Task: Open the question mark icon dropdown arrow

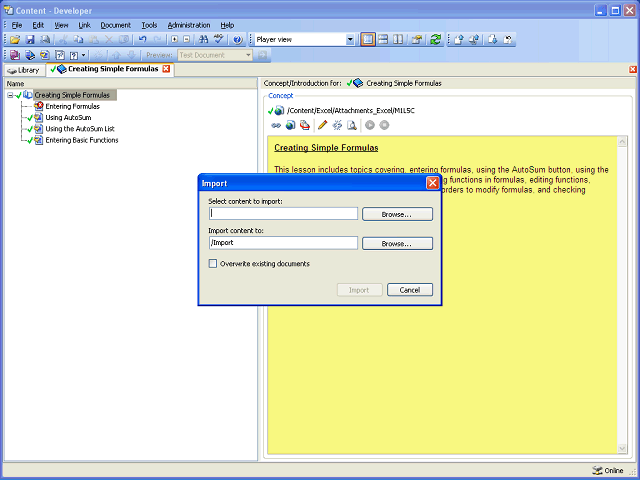Action: click(84, 55)
